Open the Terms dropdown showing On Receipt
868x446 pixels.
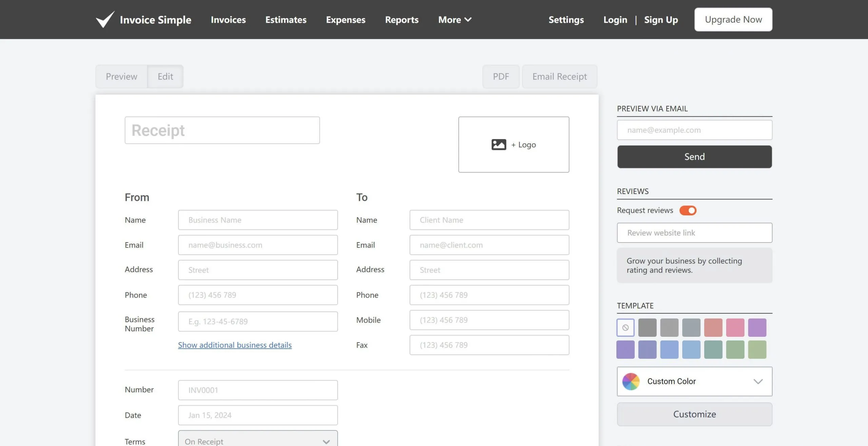[257, 440]
